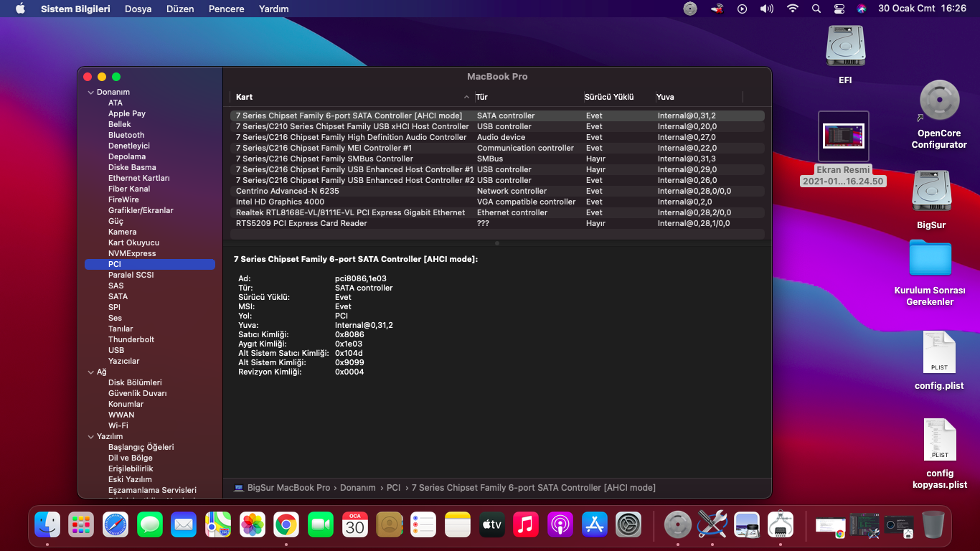Collapse the Yazılım sidebar section

[91, 437]
